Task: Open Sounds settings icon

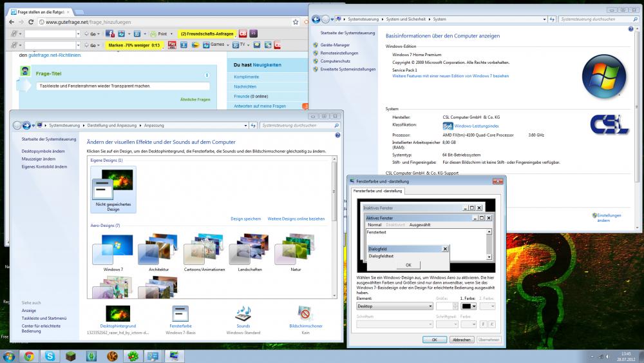Action: (x=243, y=313)
